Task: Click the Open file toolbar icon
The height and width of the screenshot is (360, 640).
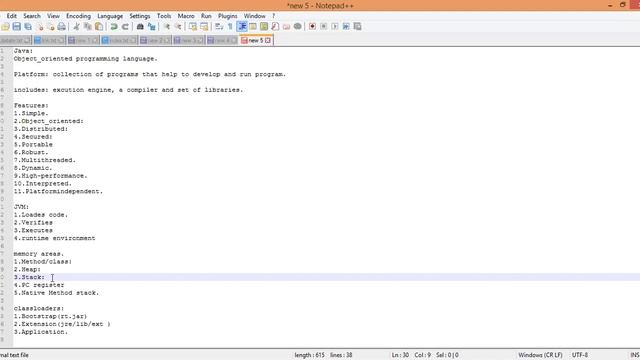Action: pos(6,27)
